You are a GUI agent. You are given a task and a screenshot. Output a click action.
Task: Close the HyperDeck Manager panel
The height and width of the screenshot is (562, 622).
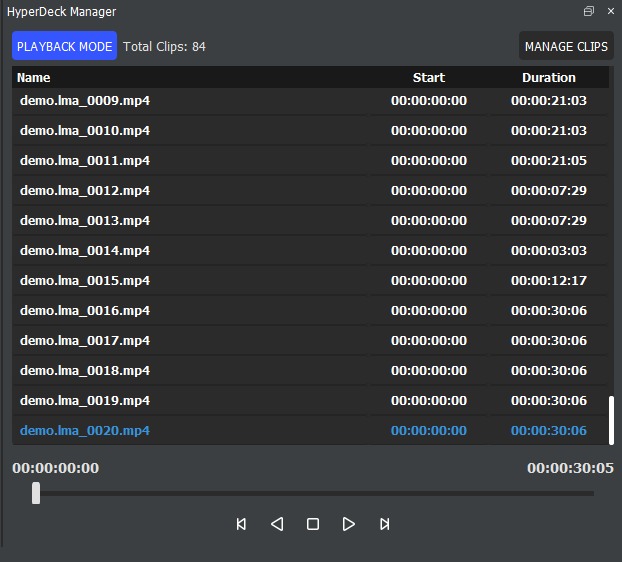coord(611,11)
